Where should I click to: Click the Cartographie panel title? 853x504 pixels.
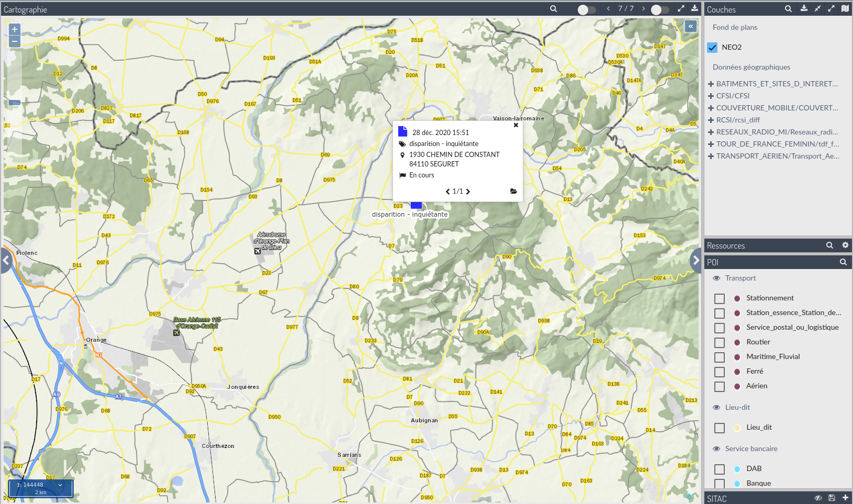(25, 9)
